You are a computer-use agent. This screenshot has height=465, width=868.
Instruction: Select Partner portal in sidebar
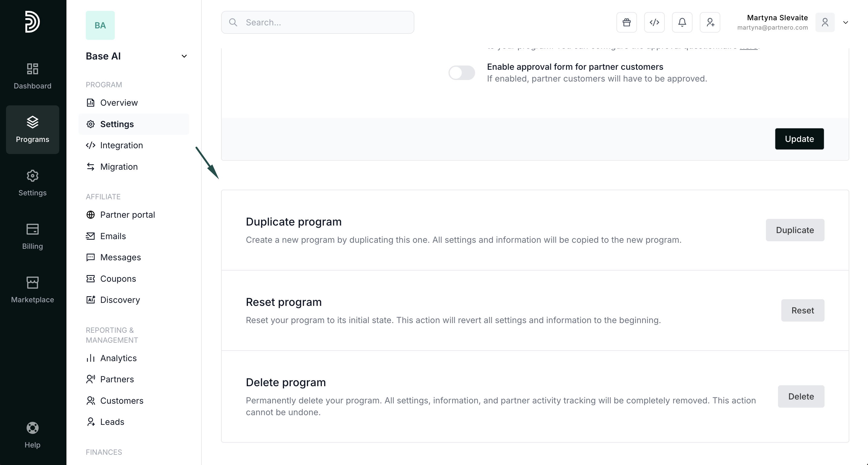(x=127, y=215)
